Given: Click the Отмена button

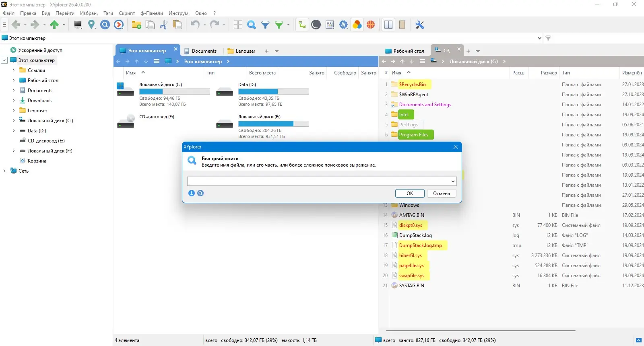Looking at the screenshot, I should (x=442, y=194).
